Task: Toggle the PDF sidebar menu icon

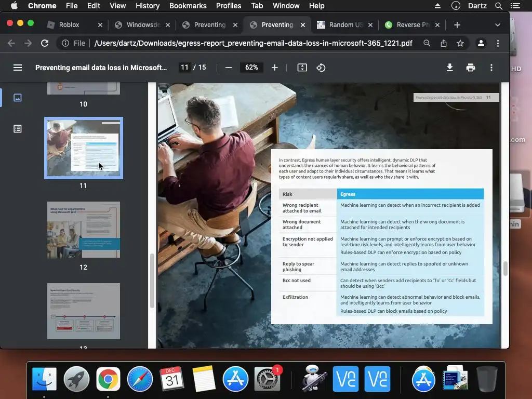Action: coord(18,68)
